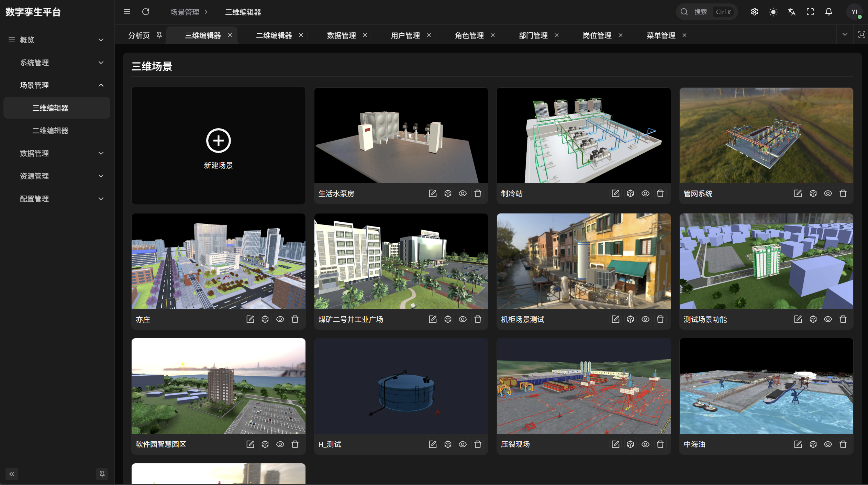Screen dimensions: 868x485
Task: Open the language translation icon
Action: (x=792, y=12)
